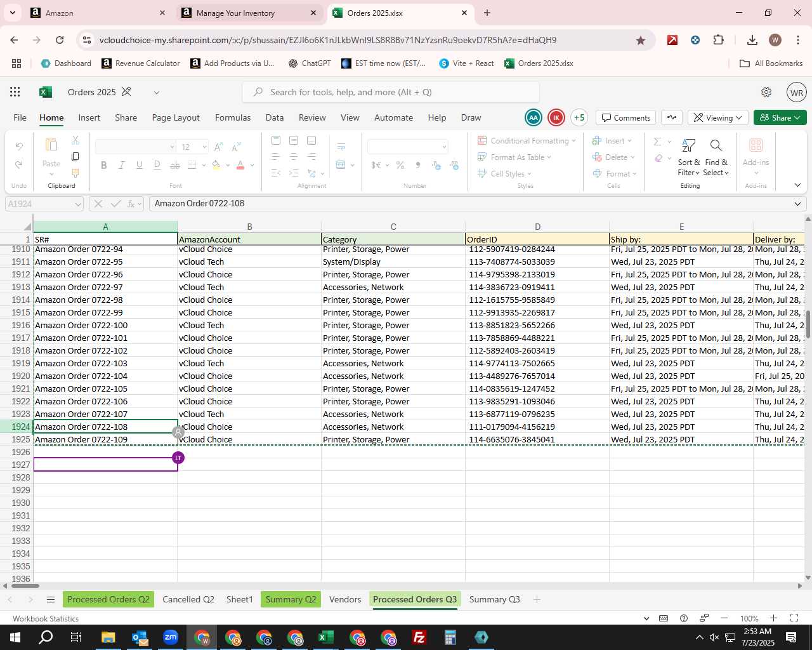Click the Sort & Filter icon

[688, 146]
